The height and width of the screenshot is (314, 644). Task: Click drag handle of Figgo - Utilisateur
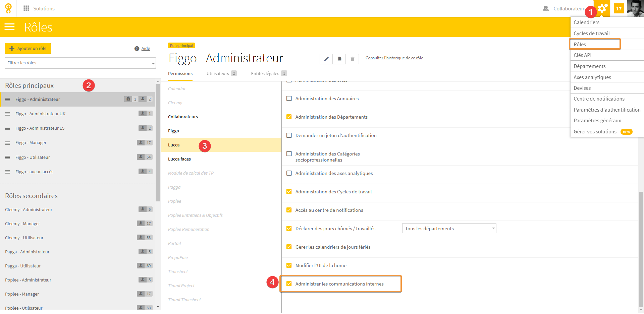click(x=7, y=158)
